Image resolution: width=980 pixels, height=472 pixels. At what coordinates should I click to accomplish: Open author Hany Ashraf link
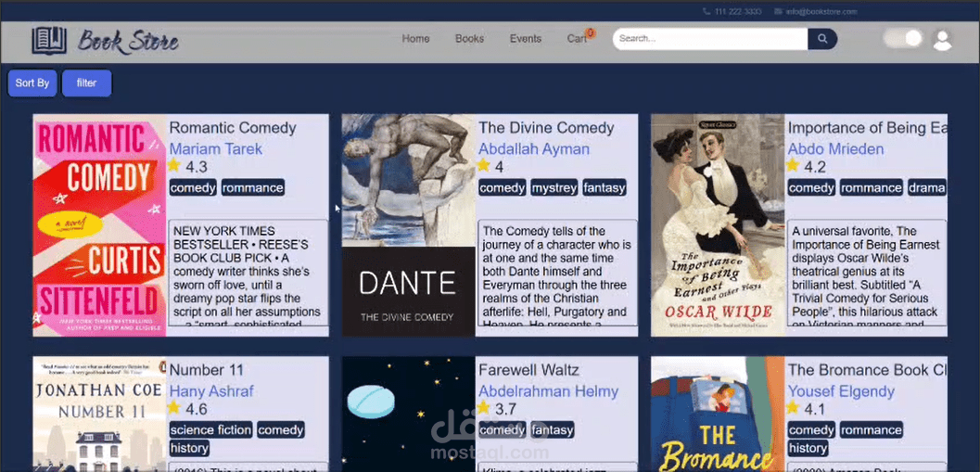pos(212,392)
